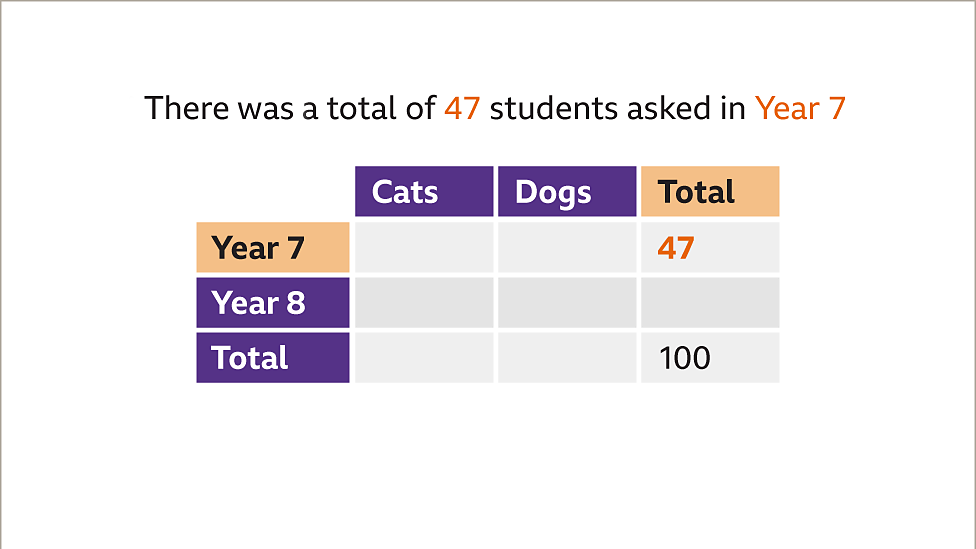The width and height of the screenshot is (976, 549).
Task: Click the empty Year 8 Dogs cell
Action: [566, 303]
